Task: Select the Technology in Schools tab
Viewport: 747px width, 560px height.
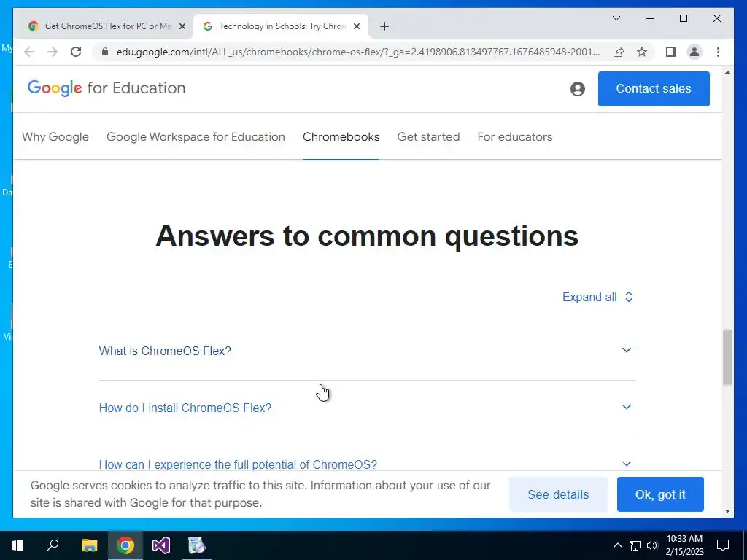Action: click(x=281, y=26)
